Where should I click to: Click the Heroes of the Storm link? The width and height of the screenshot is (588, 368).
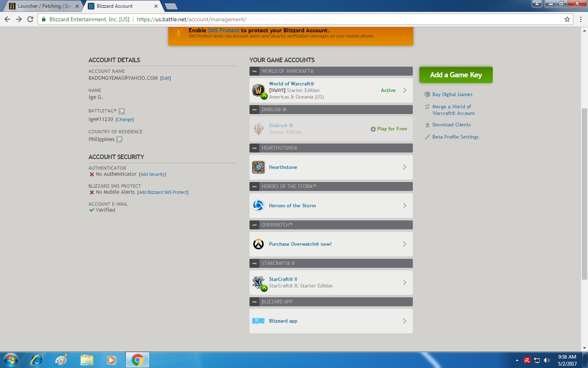pyautogui.click(x=292, y=206)
